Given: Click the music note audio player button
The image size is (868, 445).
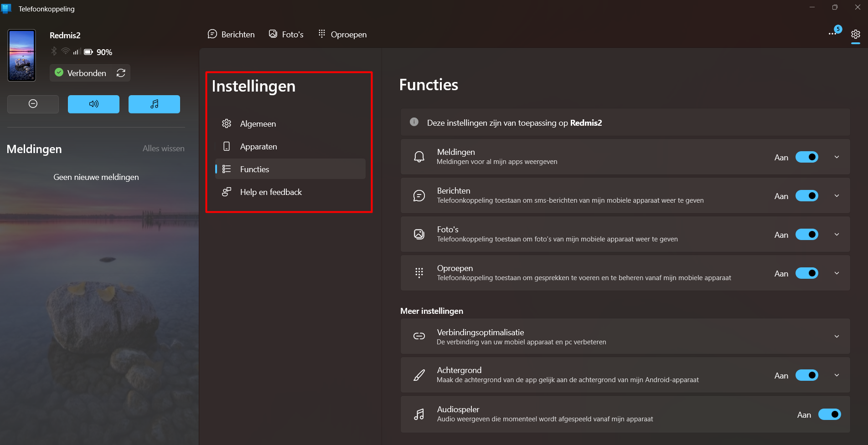Looking at the screenshot, I should tap(154, 104).
